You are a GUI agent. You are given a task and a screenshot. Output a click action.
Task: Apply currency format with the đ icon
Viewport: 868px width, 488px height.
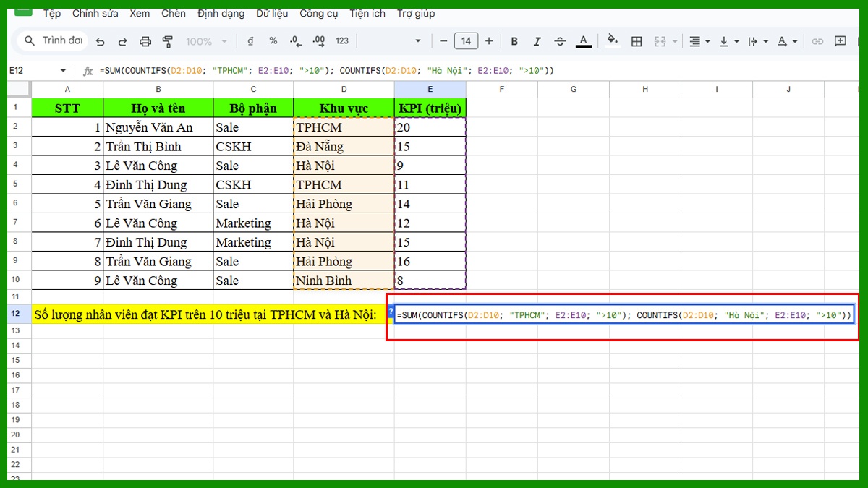pos(251,41)
